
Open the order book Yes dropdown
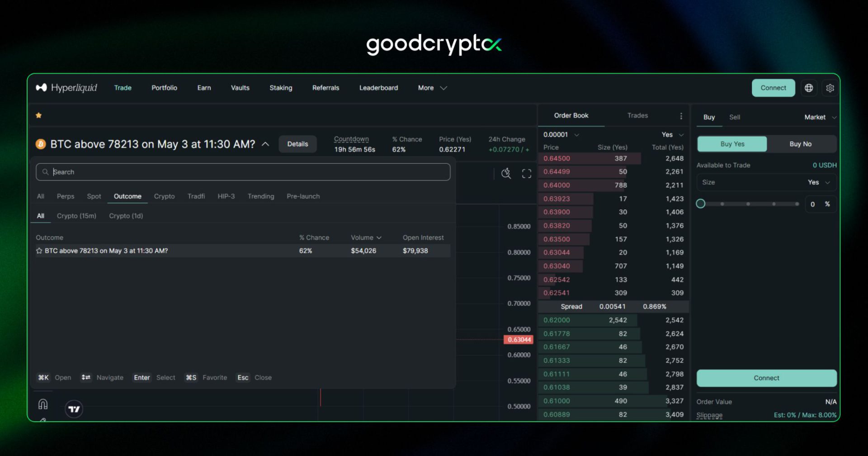[x=673, y=135]
